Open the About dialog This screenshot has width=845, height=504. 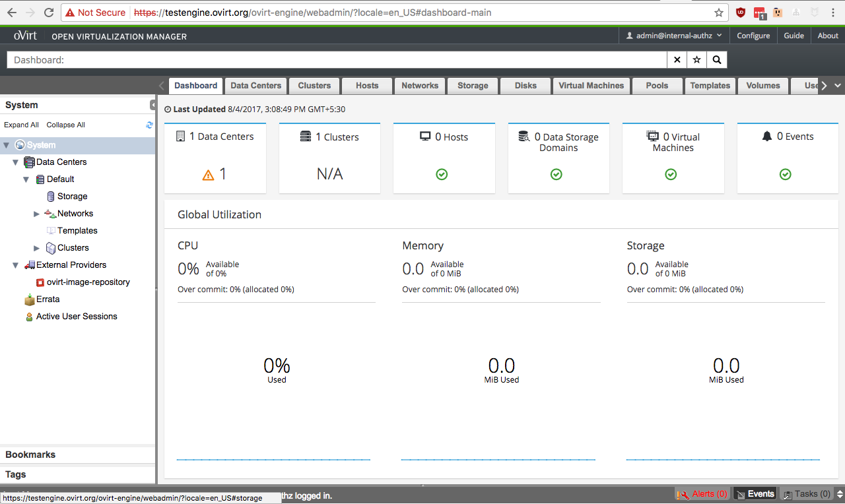pyautogui.click(x=828, y=36)
